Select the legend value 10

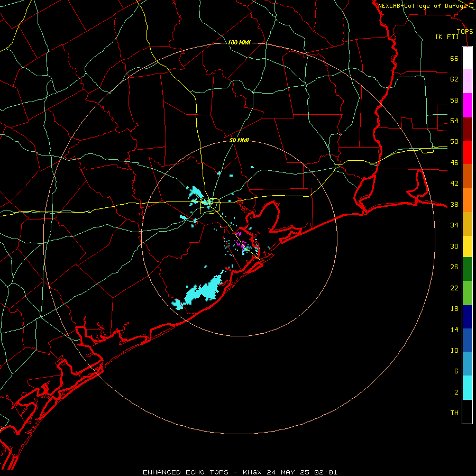click(454, 351)
